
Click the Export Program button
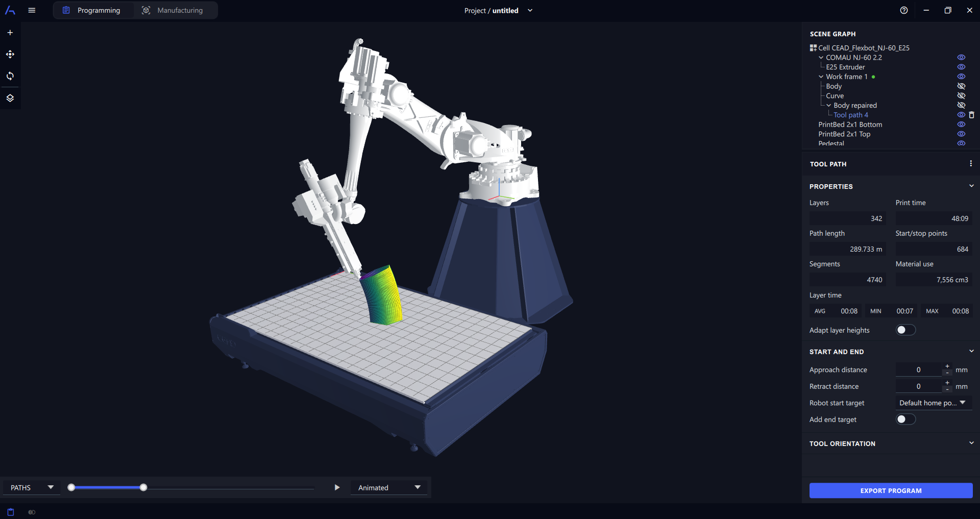click(x=891, y=490)
